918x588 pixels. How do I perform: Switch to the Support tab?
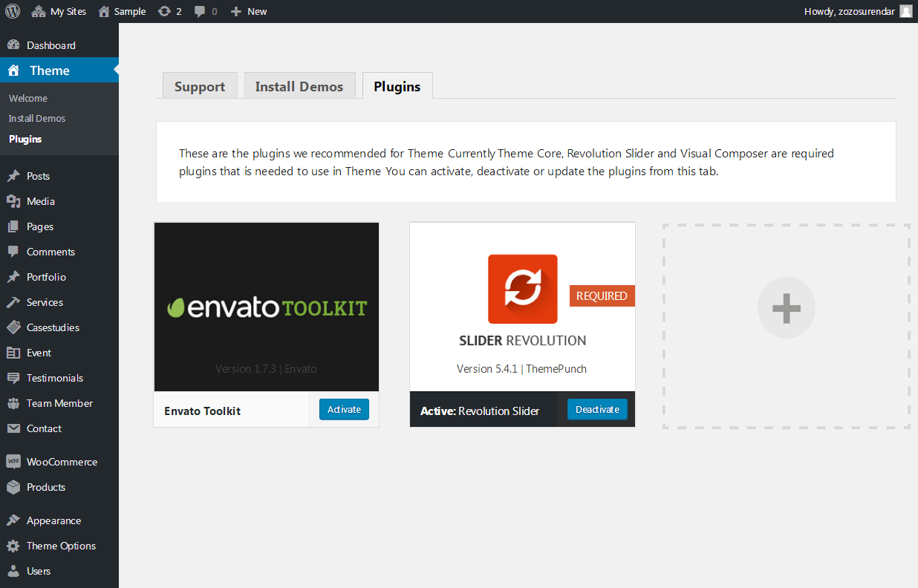[200, 86]
